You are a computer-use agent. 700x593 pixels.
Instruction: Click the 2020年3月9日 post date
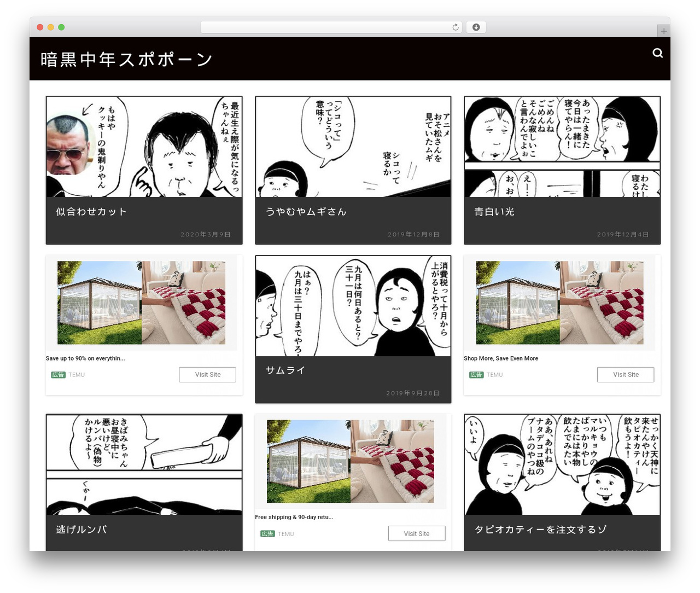pos(206,235)
